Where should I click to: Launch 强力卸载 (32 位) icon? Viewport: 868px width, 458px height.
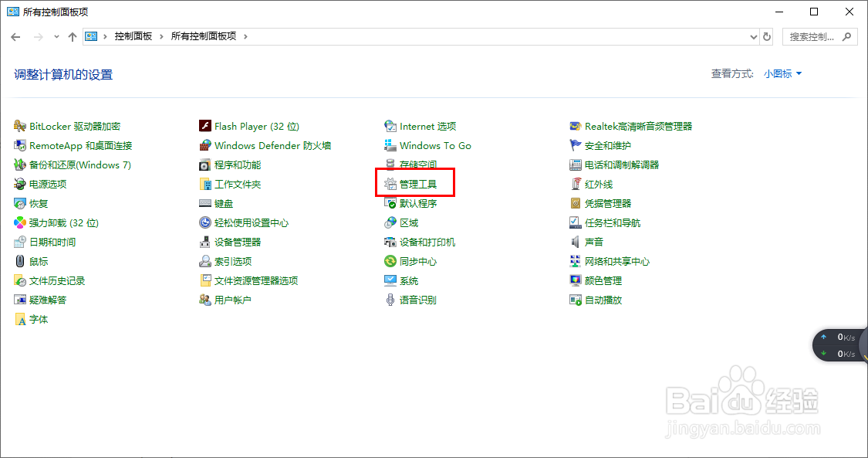click(20, 222)
